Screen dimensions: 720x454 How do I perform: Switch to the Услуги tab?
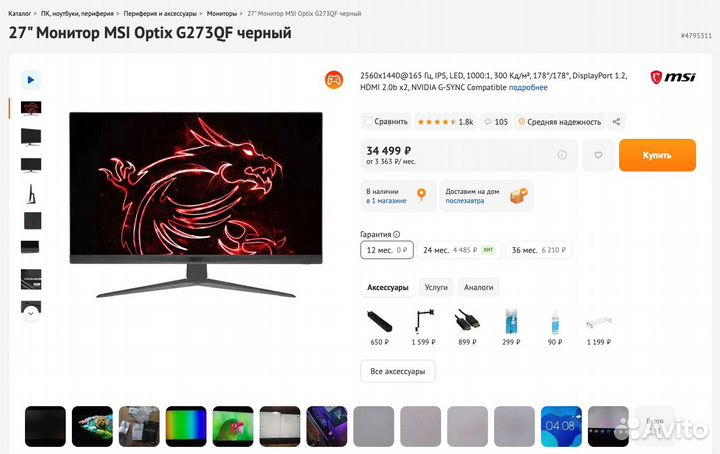436,287
